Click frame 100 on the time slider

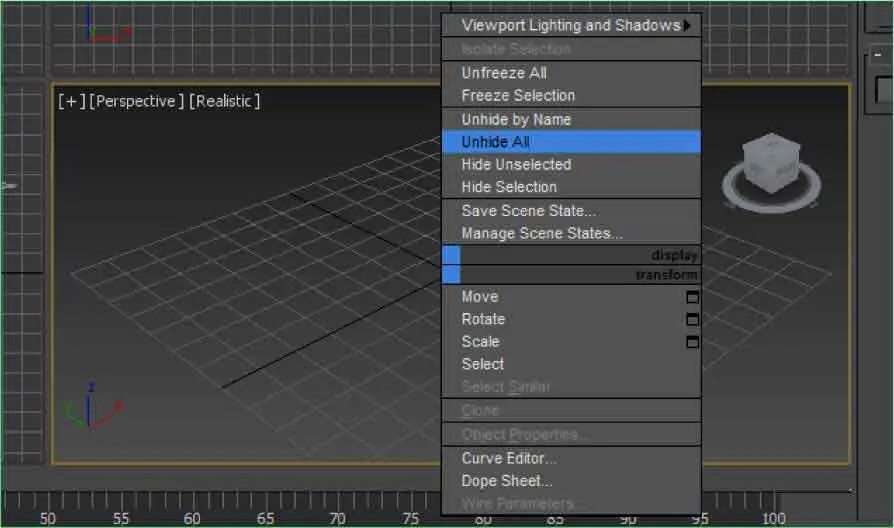(x=774, y=518)
